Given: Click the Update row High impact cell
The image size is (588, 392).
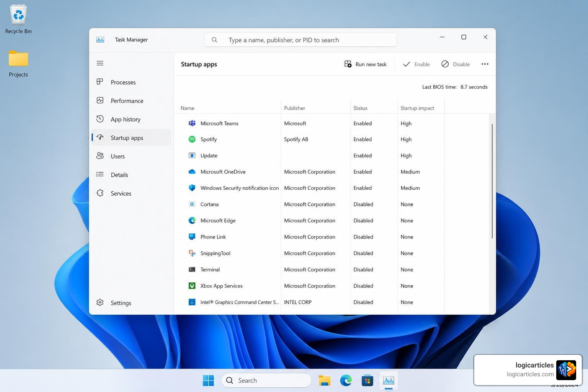Looking at the screenshot, I should click(406, 155).
